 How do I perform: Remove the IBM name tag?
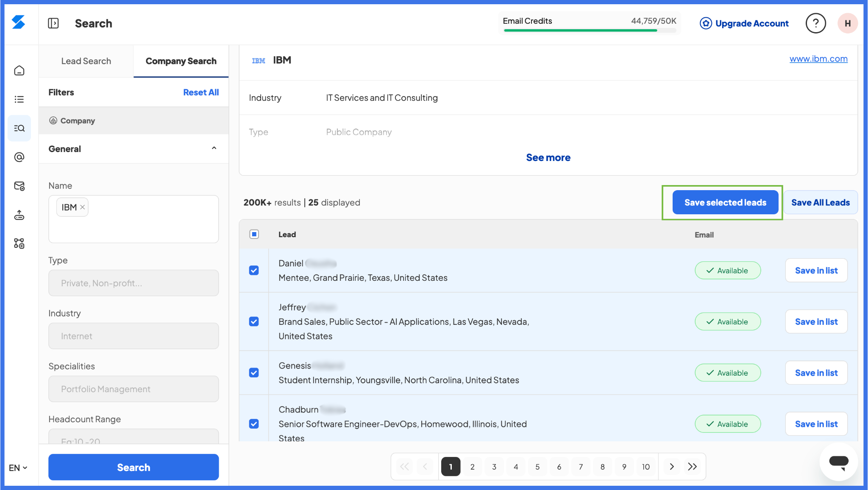coord(83,207)
